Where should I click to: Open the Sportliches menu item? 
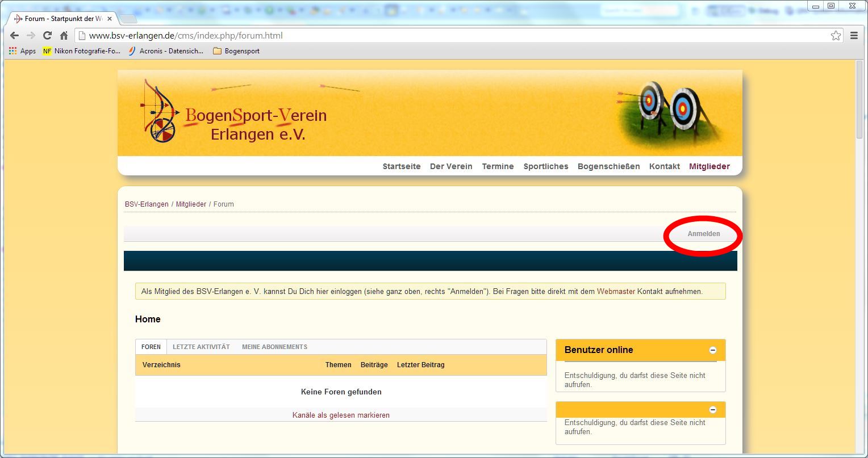tap(546, 166)
